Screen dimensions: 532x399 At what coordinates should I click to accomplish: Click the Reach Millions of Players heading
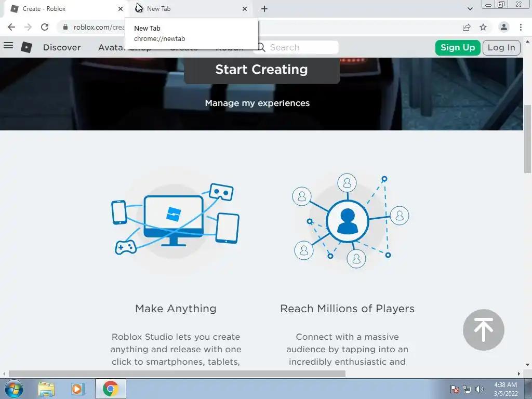tap(348, 309)
